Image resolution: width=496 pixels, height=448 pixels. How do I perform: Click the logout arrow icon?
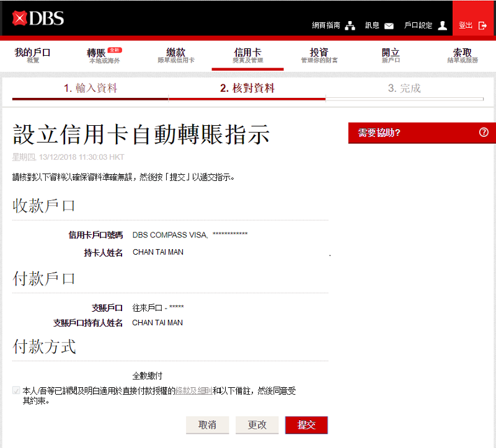(x=483, y=25)
